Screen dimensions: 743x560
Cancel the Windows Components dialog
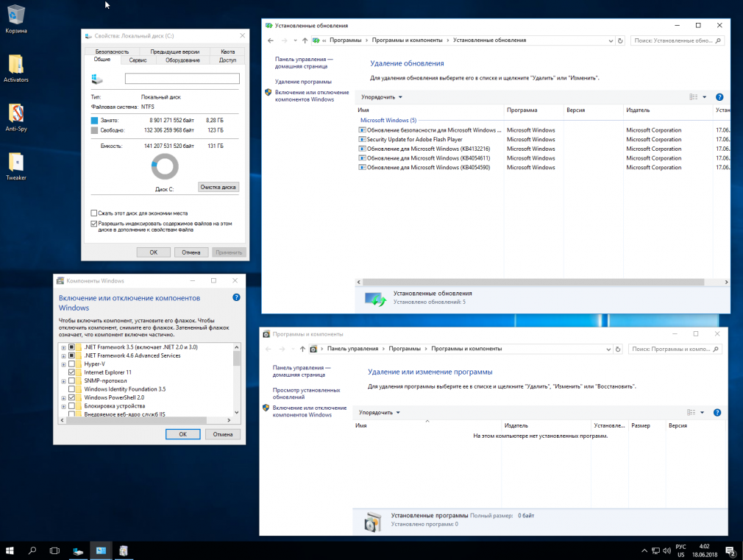click(223, 434)
